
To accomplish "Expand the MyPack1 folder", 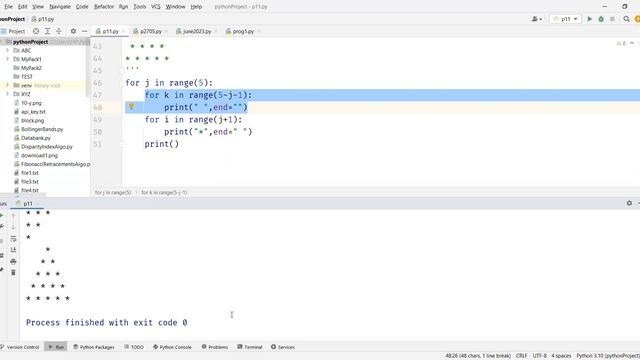I will click(x=7, y=59).
